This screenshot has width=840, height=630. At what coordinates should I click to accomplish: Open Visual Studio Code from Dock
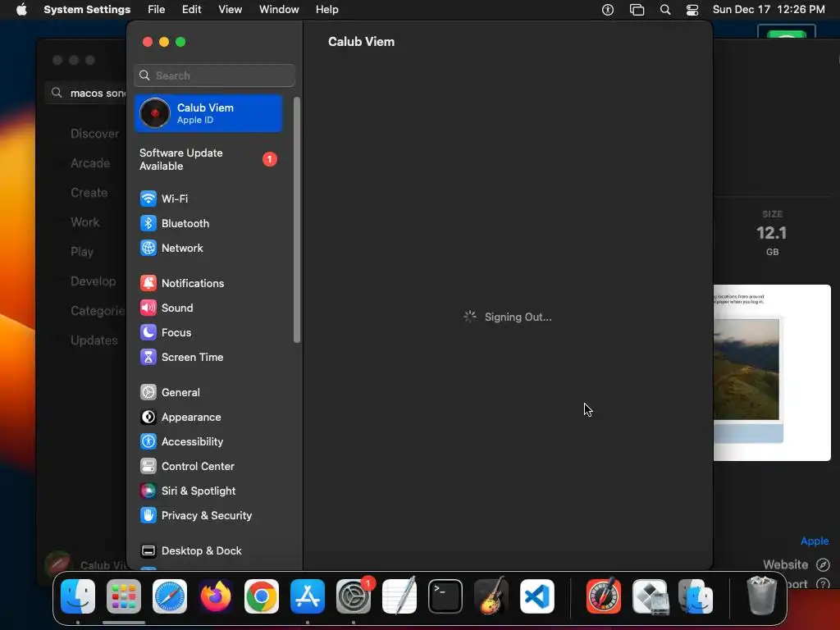(536, 596)
